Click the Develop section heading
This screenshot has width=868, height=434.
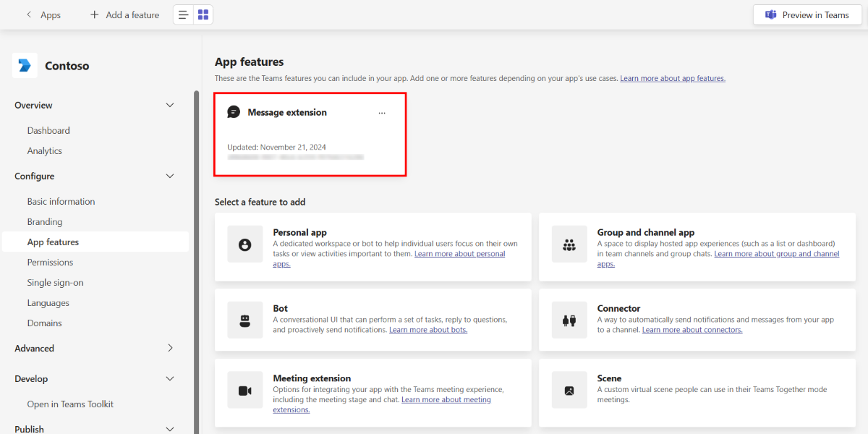(31, 379)
